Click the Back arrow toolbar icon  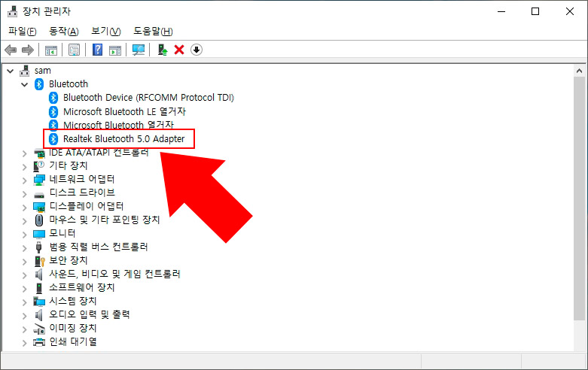[x=11, y=50]
